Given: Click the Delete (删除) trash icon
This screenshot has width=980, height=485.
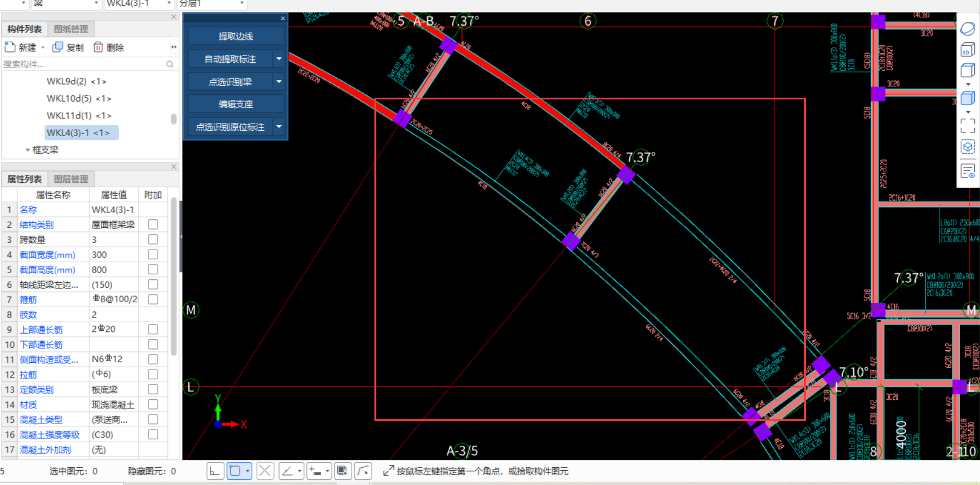Looking at the screenshot, I should coord(98,47).
